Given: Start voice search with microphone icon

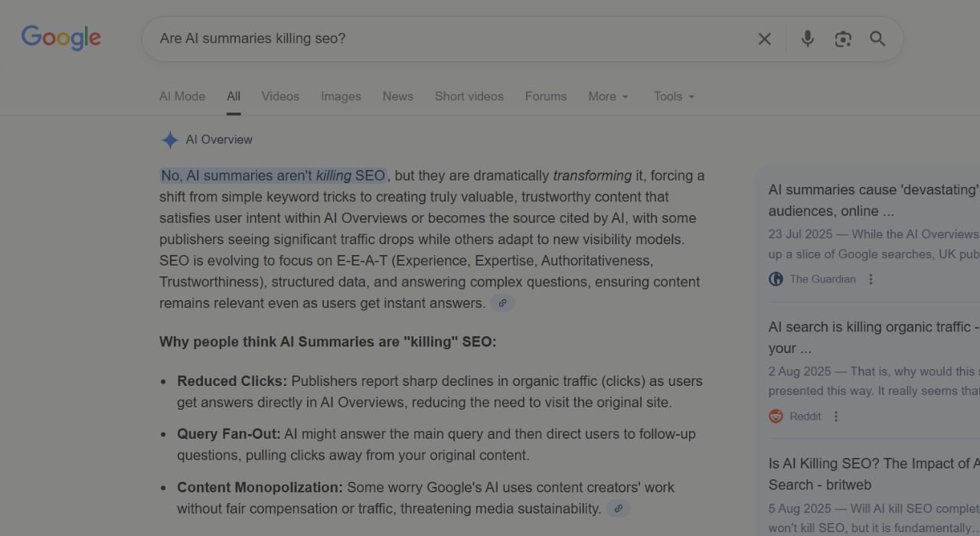Looking at the screenshot, I should coord(807,39).
